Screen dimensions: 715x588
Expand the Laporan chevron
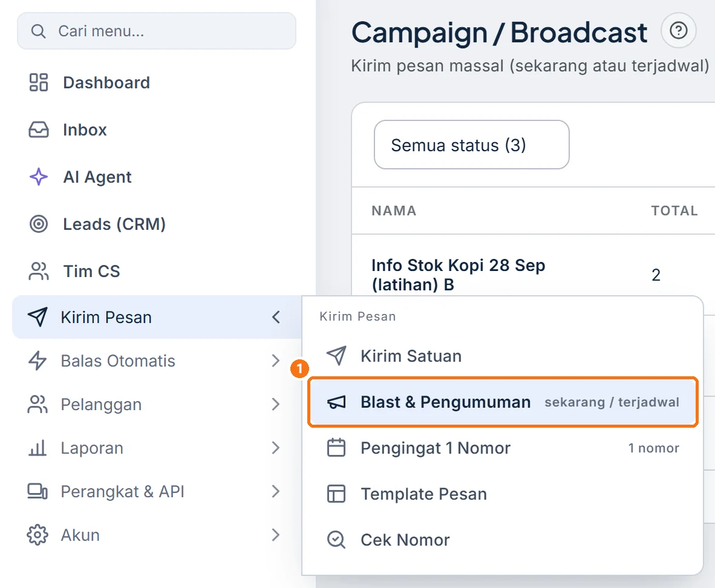(276, 448)
